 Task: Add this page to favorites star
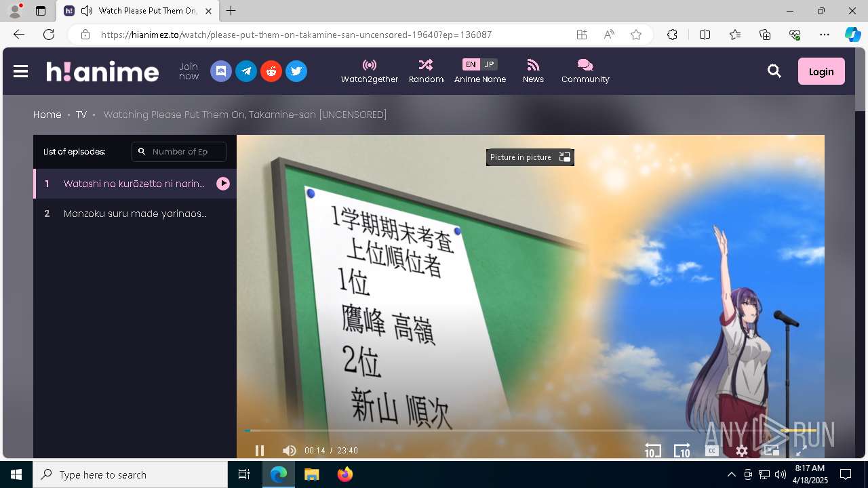point(636,35)
